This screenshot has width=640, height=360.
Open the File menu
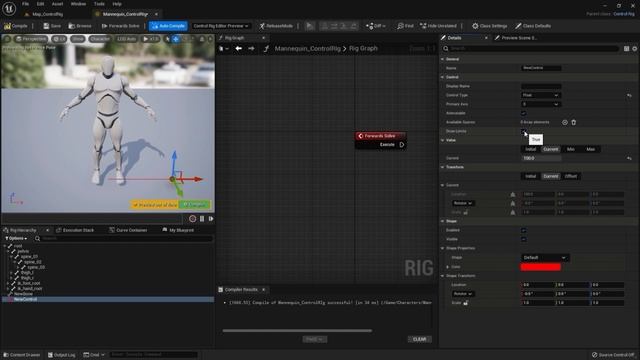pyautogui.click(x=25, y=4)
